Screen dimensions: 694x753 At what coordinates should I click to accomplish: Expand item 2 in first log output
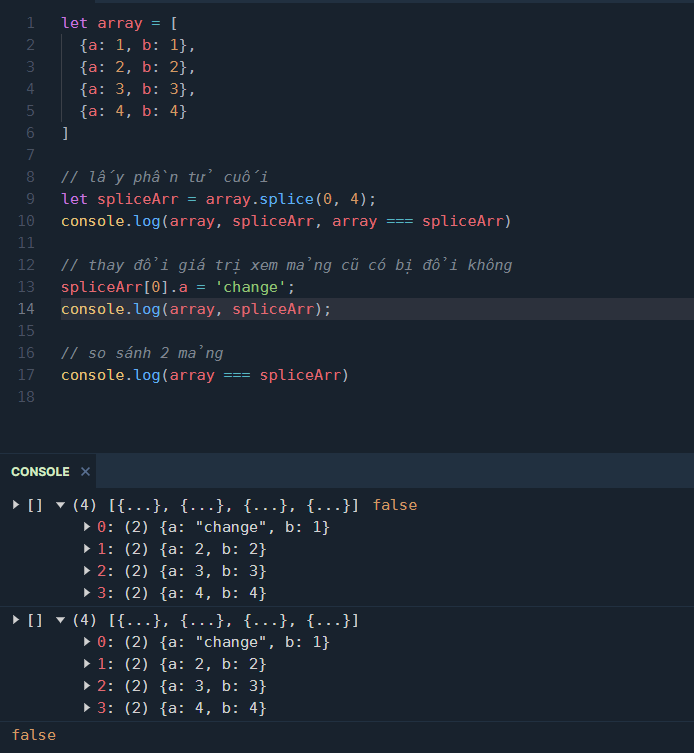pyautogui.click(x=87, y=571)
